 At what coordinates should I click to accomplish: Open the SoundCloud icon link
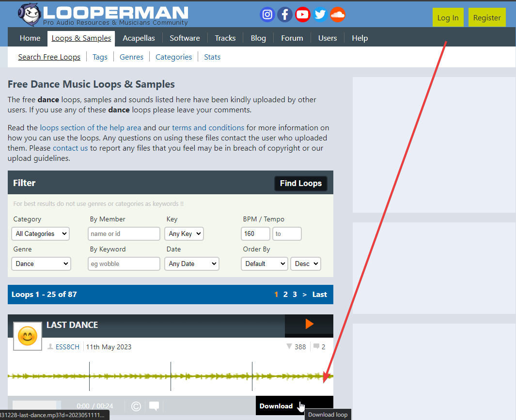coord(338,15)
